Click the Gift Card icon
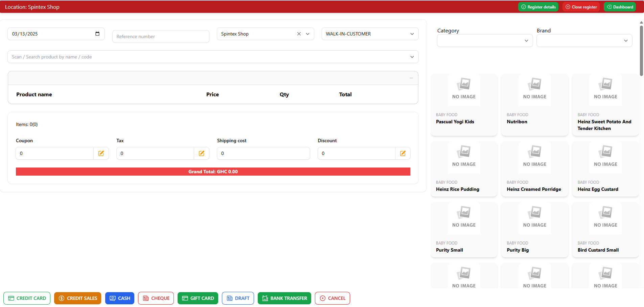 [x=185, y=298]
